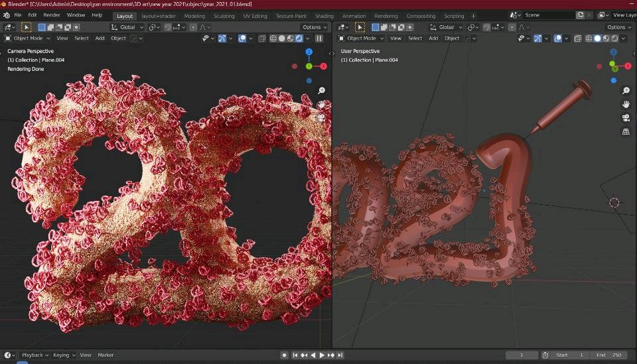Toggle show overlays in the right viewport
637x364 pixels.
click(559, 38)
